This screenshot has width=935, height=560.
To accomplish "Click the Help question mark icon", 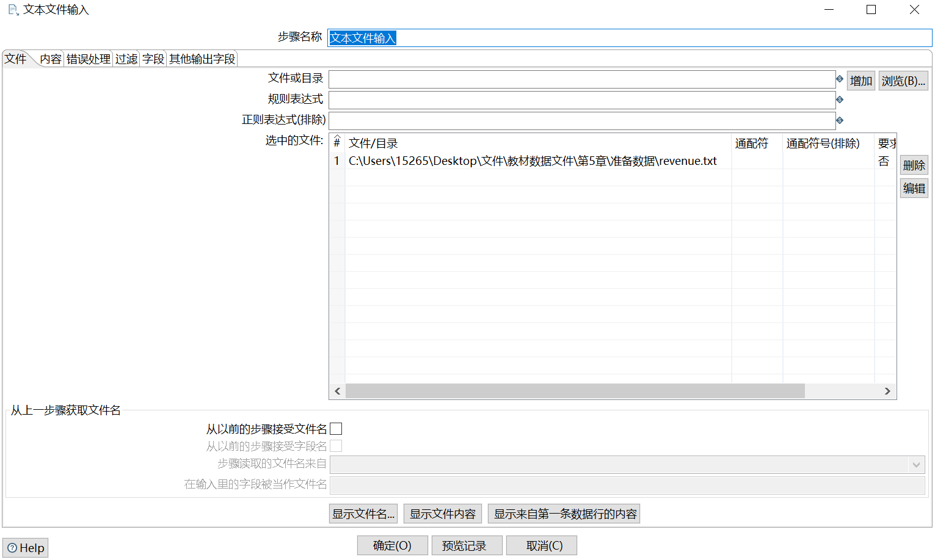I will pyautogui.click(x=12, y=548).
